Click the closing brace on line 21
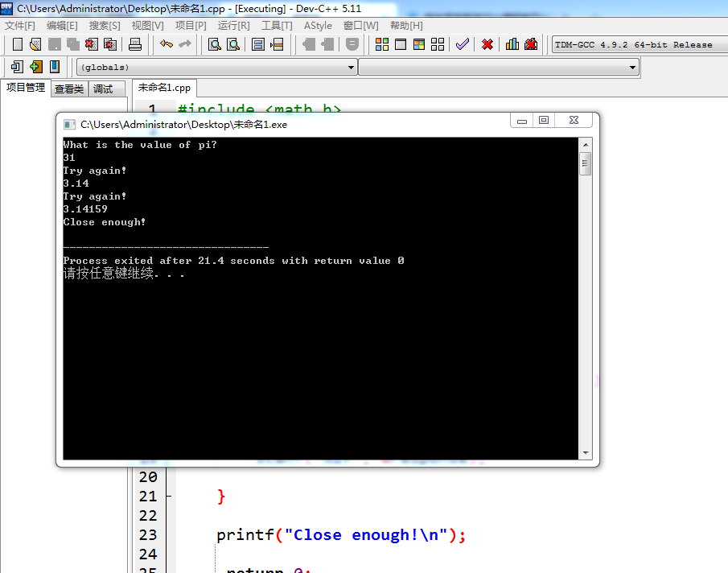Screen dimensions: 728x573 click(221, 497)
